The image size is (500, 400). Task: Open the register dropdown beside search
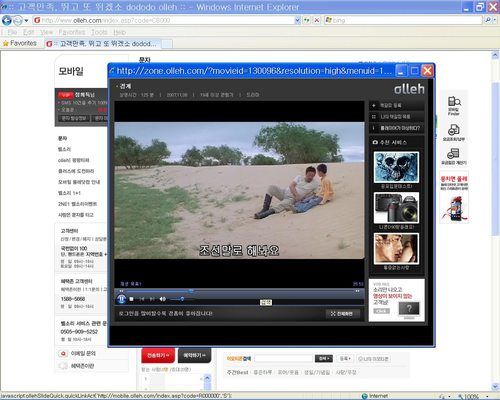pyautogui.click(x=345, y=359)
